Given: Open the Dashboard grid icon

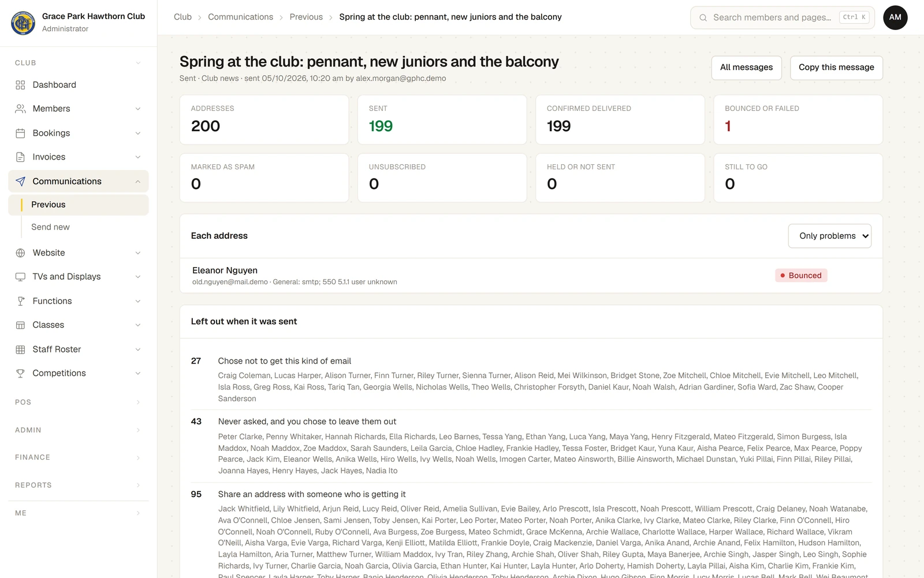Looking at the screenshot, I should (20, 85).
